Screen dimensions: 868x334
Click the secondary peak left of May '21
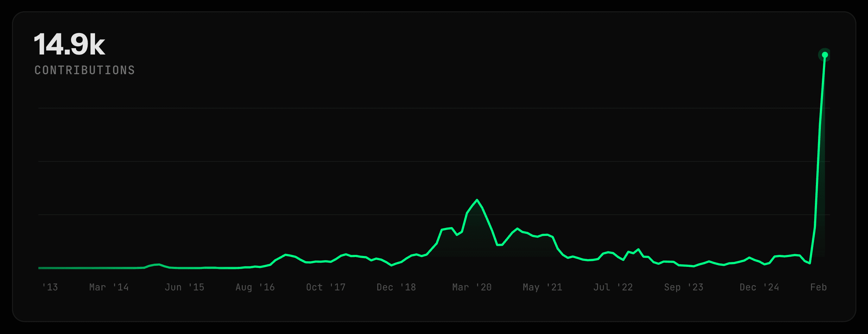coord(517,229)
